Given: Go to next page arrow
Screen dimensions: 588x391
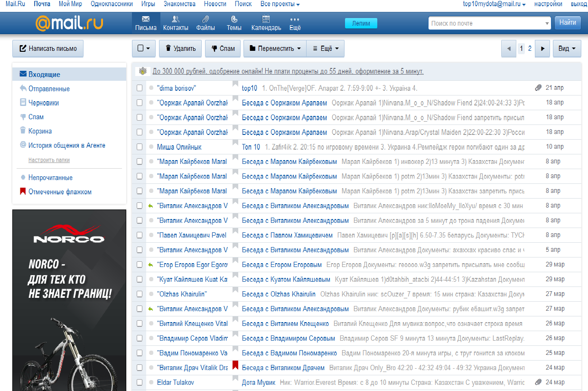Looking at the screenshot, I should tap(542, 48).
